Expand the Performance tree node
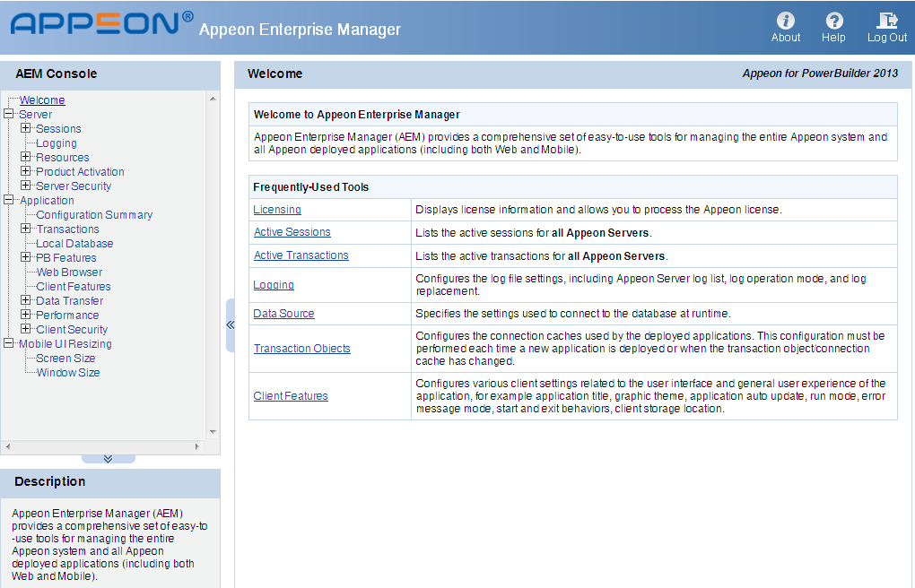915x588 pixels. tap(26, 315)
